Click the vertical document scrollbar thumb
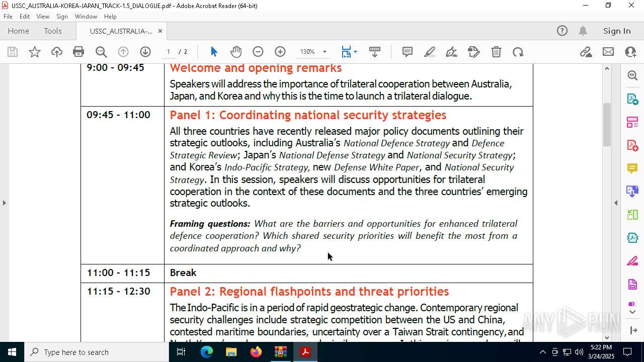Image resolution: width=644 pixels, height=362 pixels. coord(607,124)
